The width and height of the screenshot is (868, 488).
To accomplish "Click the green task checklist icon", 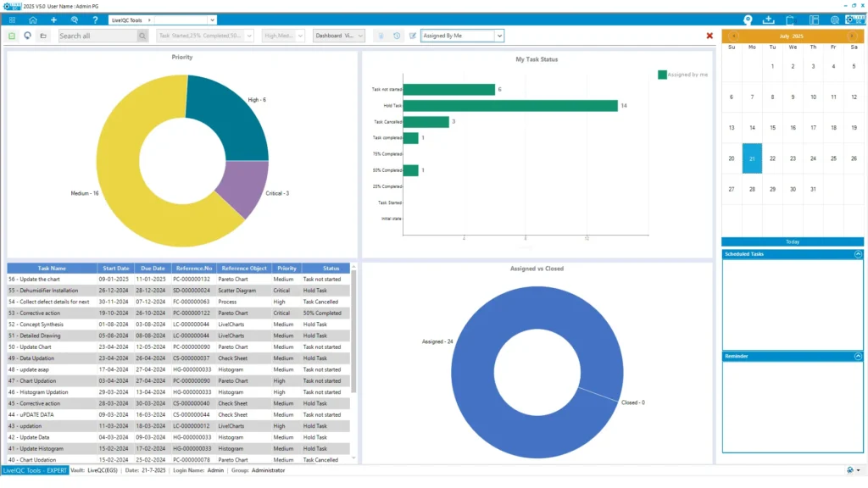I will [12, 36].
